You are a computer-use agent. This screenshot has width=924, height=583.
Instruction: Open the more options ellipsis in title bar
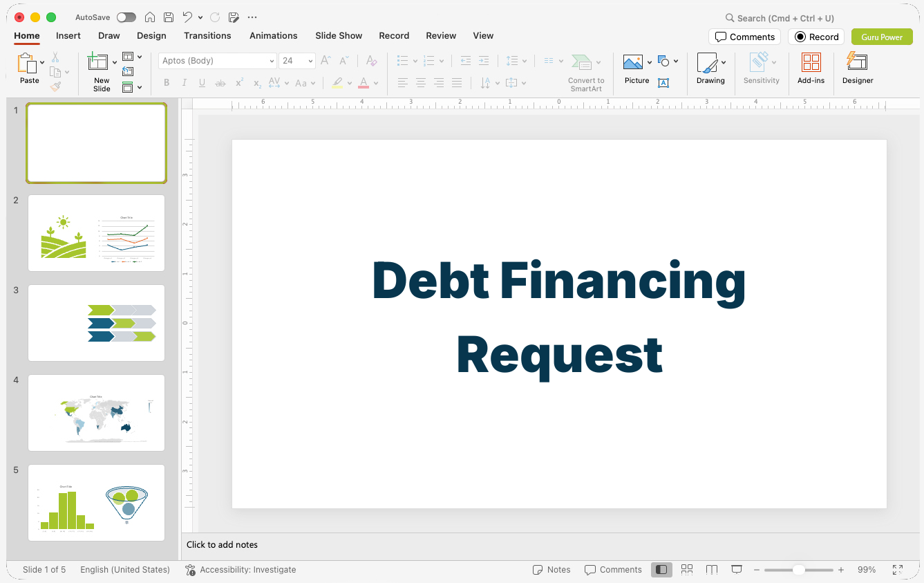point(252,17)
